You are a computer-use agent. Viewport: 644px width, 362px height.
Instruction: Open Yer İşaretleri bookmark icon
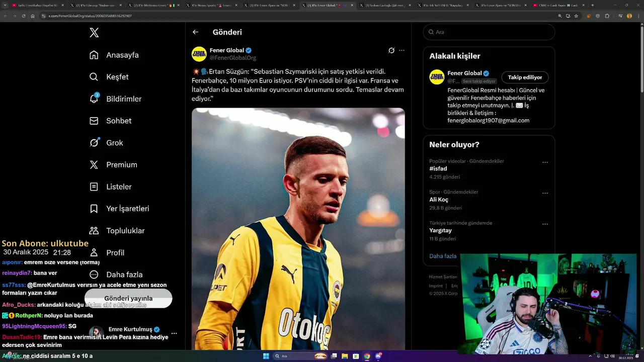pyautogui.click(x=94, y=209)
